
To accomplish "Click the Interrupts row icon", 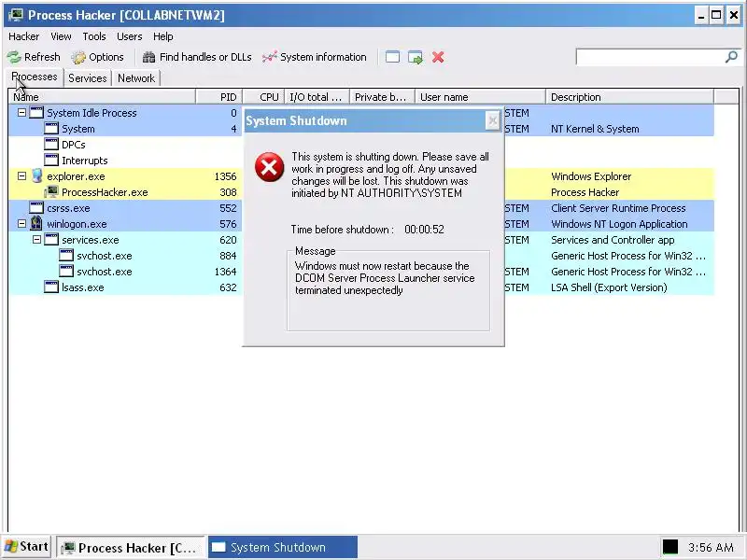I will pos(51,160).
